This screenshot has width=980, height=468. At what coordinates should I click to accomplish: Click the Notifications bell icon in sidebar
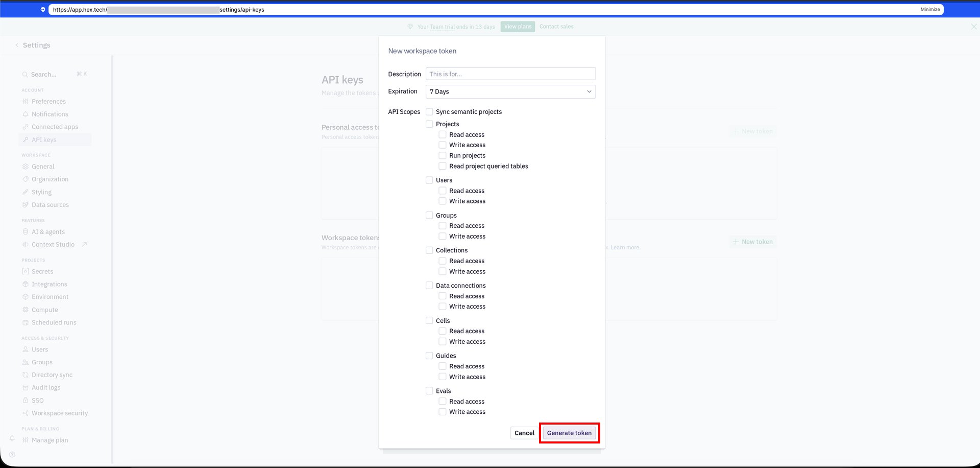(26, 114)
